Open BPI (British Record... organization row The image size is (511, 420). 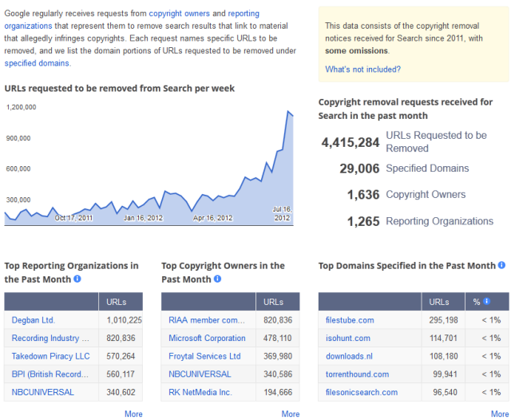pos(50,374)
